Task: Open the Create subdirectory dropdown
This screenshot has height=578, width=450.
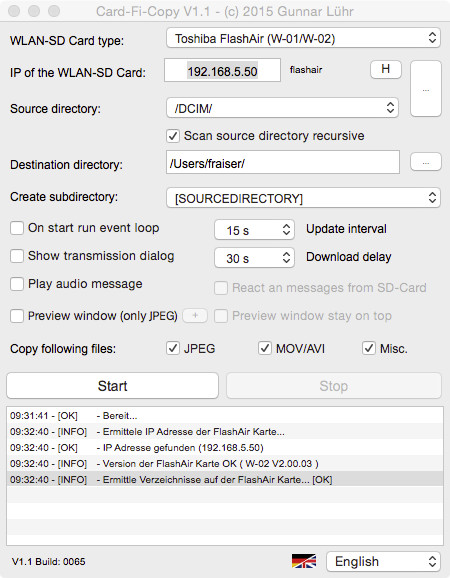Action: coord(303,198)
